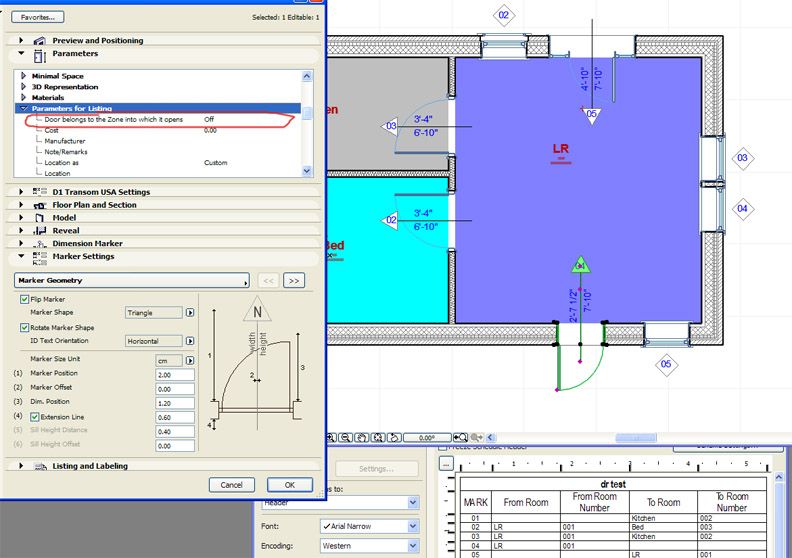Screen dimensions: 792x558
Task: Click the next zoom magnifier icon
Action: click(x=476, y=437)
